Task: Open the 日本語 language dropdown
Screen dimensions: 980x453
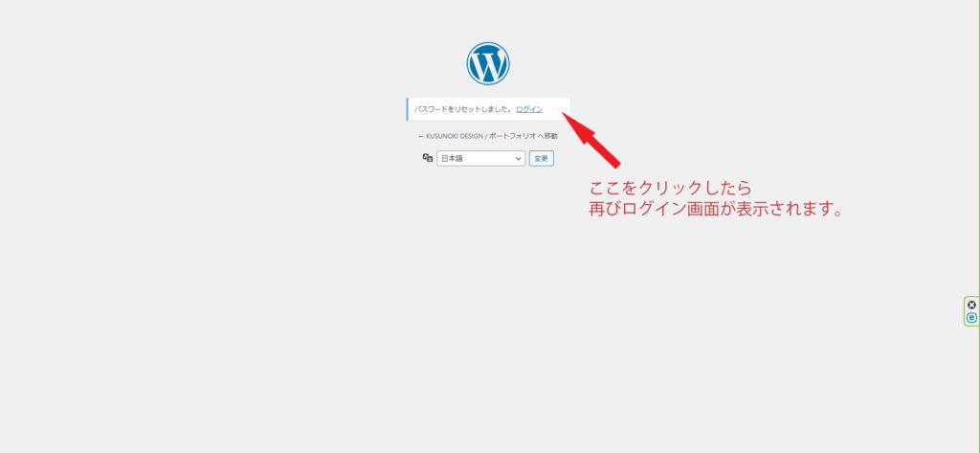Action: [480, 158]
